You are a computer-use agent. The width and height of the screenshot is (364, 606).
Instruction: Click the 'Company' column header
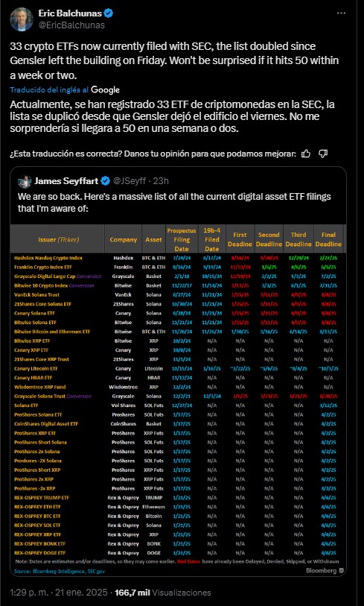click(x=123, y=239)
